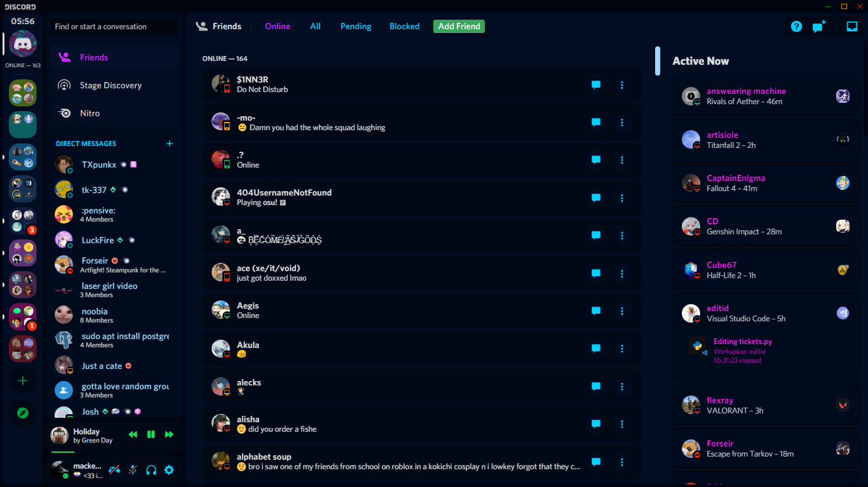Open the :pensive: group chat
This screenshot has height=487, width=868.
pyautogui.click(x=114, y=215)
